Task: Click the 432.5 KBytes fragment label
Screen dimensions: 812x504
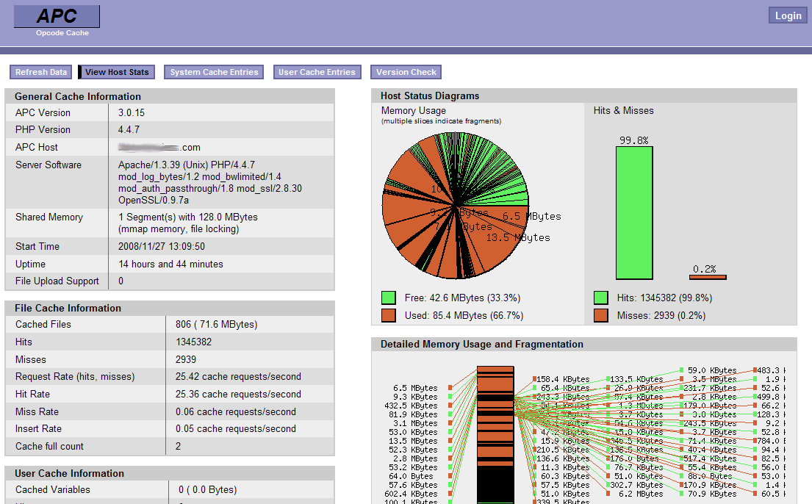Action: [x=411, y=406]
